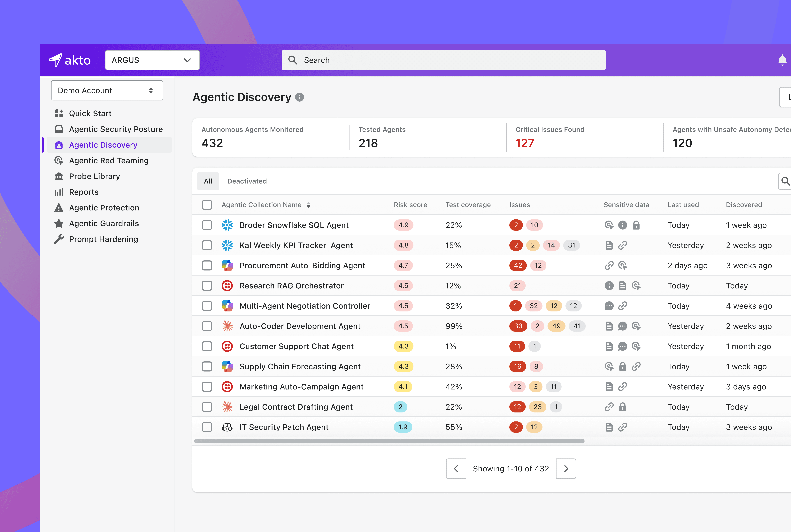The height and width of the screenshot is (532, 791).
Task: Open Legal Contract Drafting Agent
Action: (296, 407)
